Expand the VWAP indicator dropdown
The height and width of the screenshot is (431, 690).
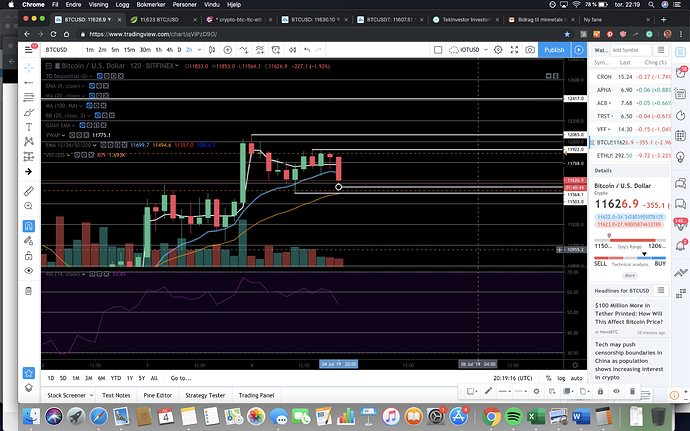(64, 135)
